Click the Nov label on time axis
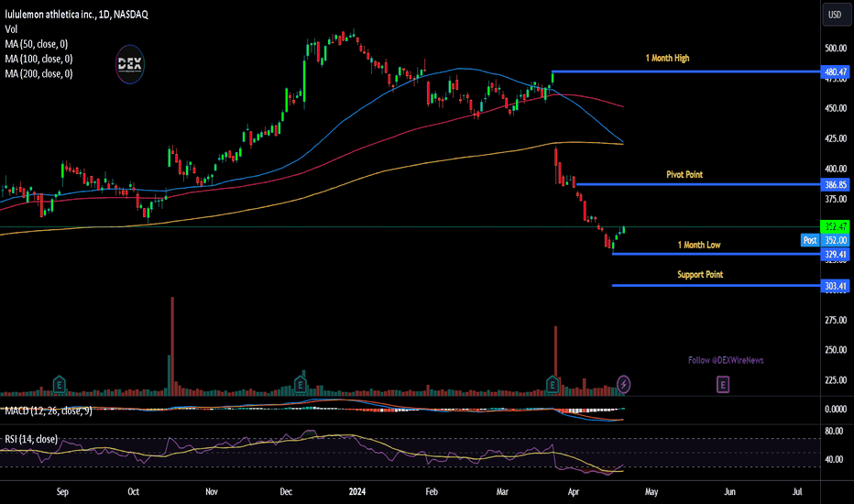This screenshot has width=854, height=504. 212,491
